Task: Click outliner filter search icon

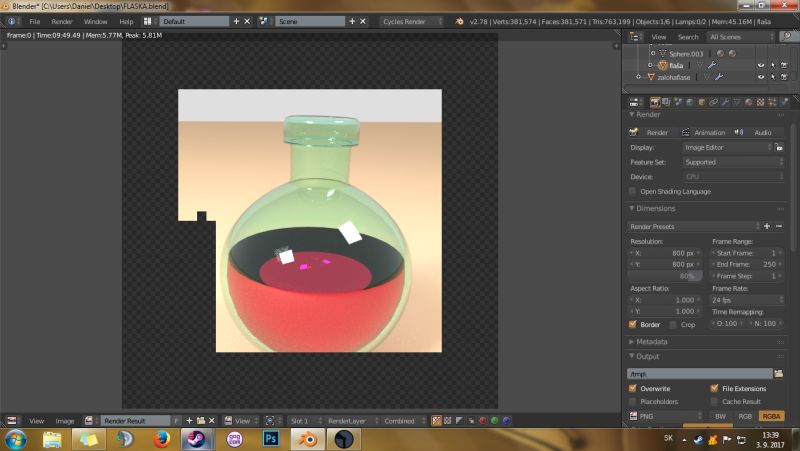Action: coord(787,37)
